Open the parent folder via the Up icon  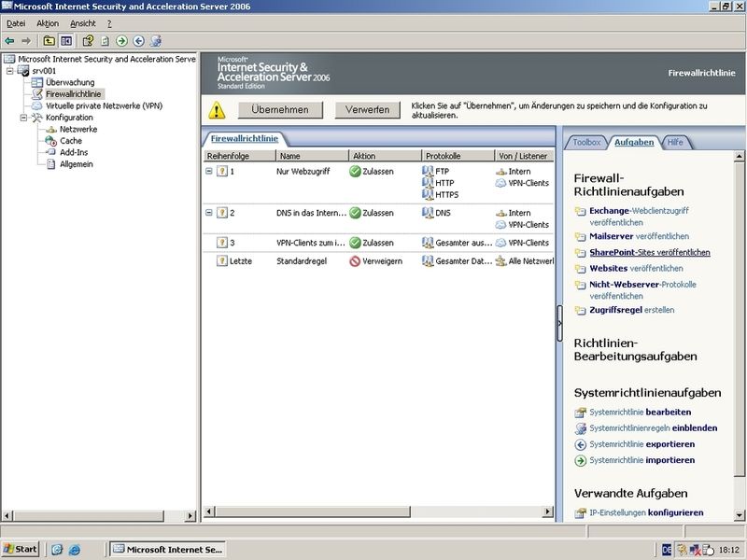(x=50, y=40)
